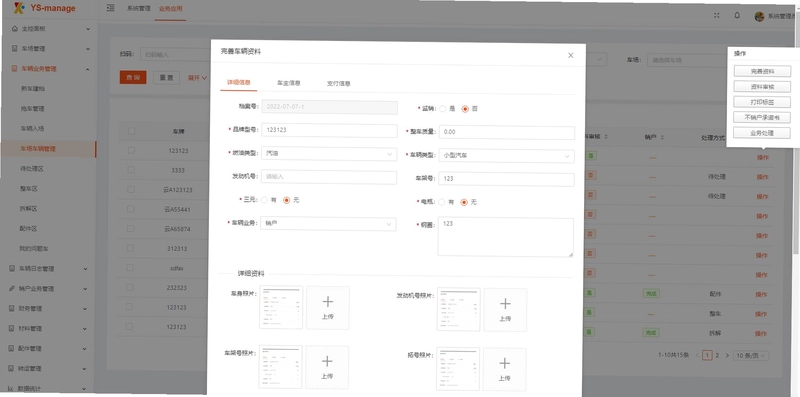The height and width of the screenshot is (397, 800).
Task: Switch to the 车主信息 tab
Action: tap(288, 83)
